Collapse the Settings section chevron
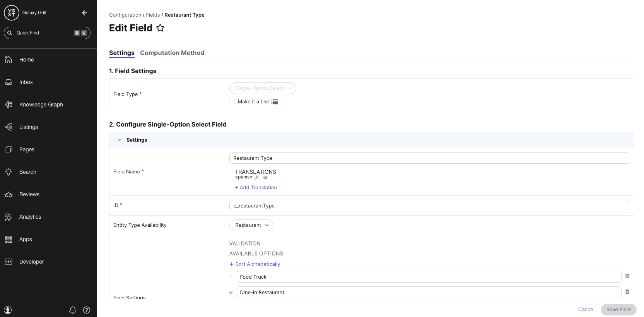Screen dimensions: 644x317 pos(120,140)
